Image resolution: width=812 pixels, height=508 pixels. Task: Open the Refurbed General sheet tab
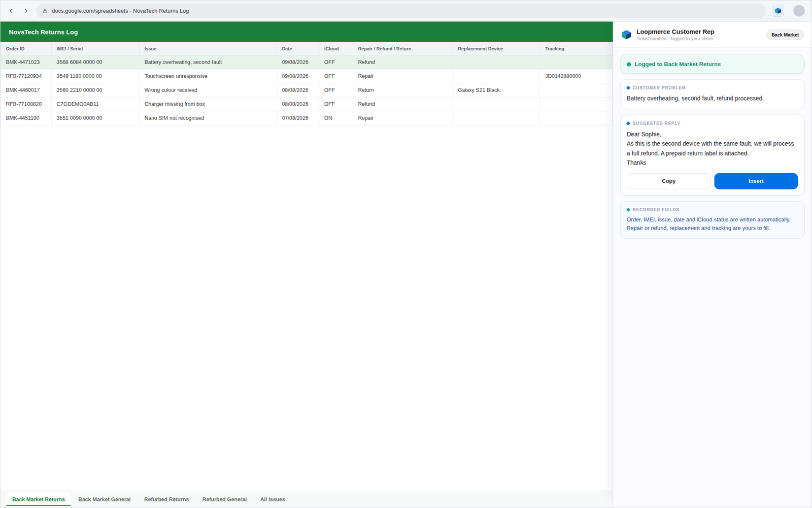tap(224, 499)
